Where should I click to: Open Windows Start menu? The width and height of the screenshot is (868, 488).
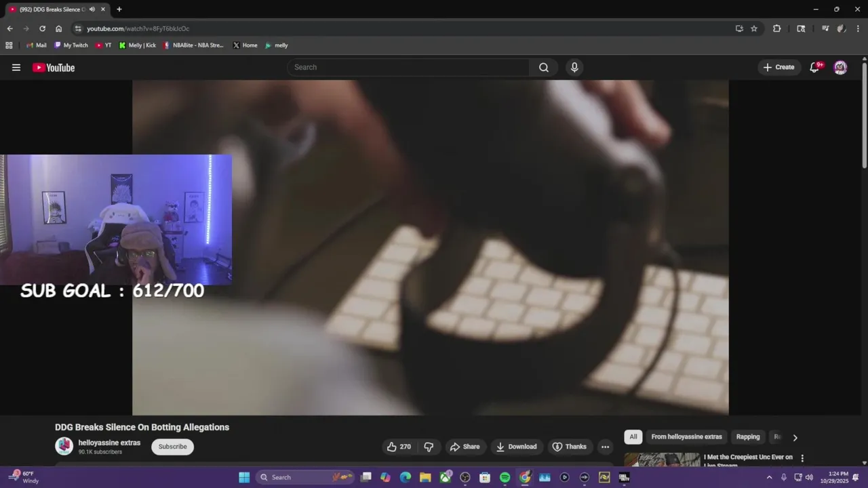coord(244,477)
